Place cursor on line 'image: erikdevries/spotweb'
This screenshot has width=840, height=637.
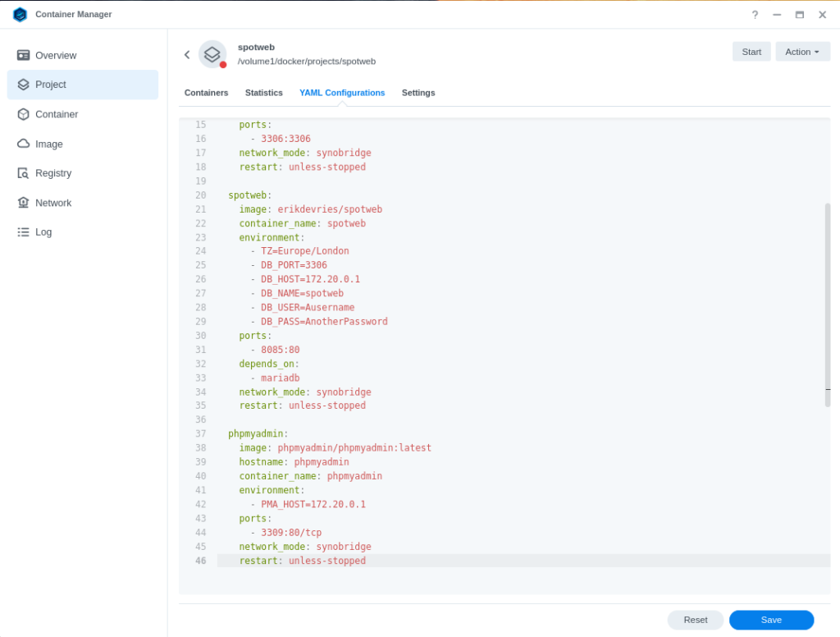[x=311, y=209]
